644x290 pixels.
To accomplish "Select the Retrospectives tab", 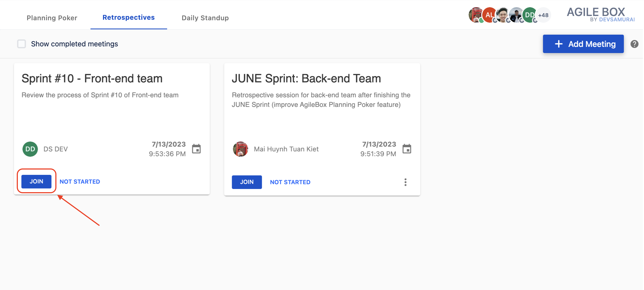I will click(x=129, y=17).
